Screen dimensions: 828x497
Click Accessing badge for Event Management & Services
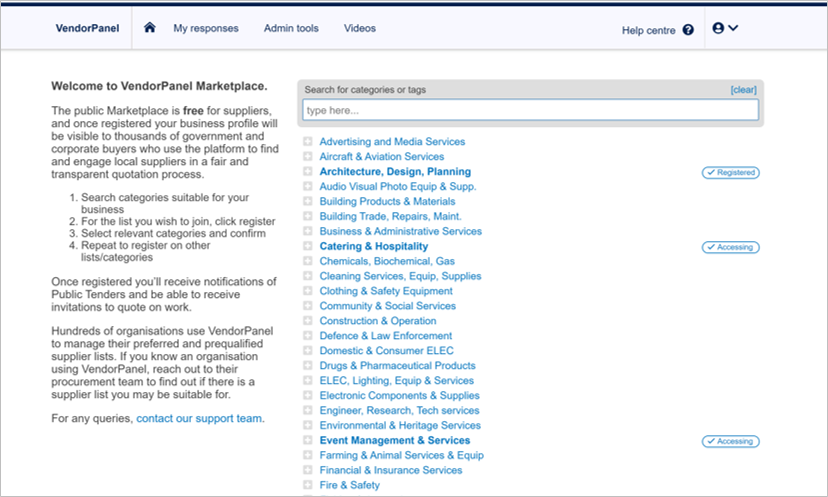pos(730,442)
